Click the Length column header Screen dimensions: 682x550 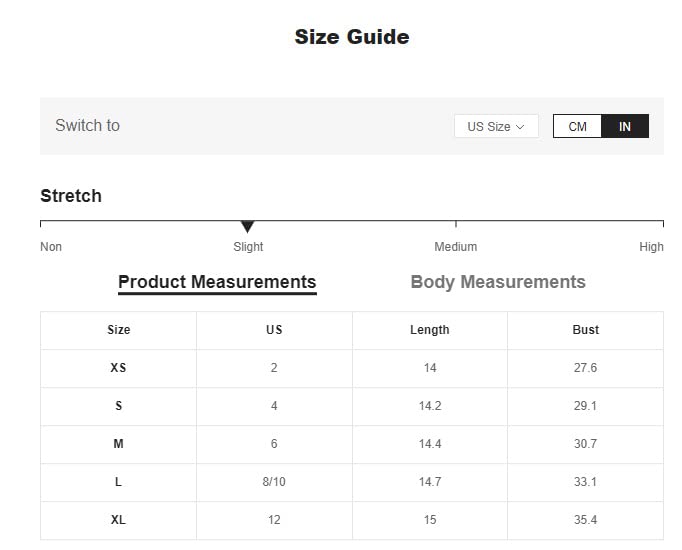[430, 330]
